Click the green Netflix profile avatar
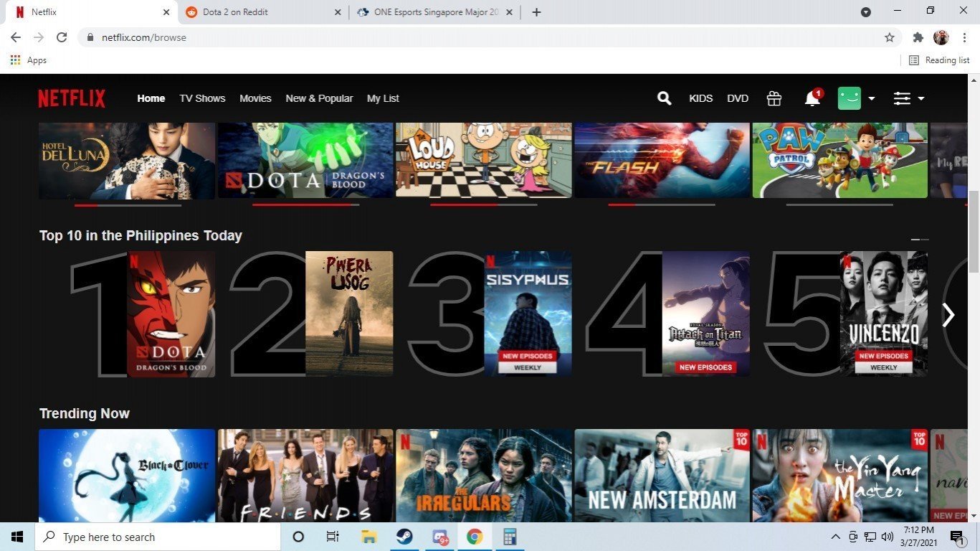The width and height of the screenshot is (980, 551). coord(850,98)
